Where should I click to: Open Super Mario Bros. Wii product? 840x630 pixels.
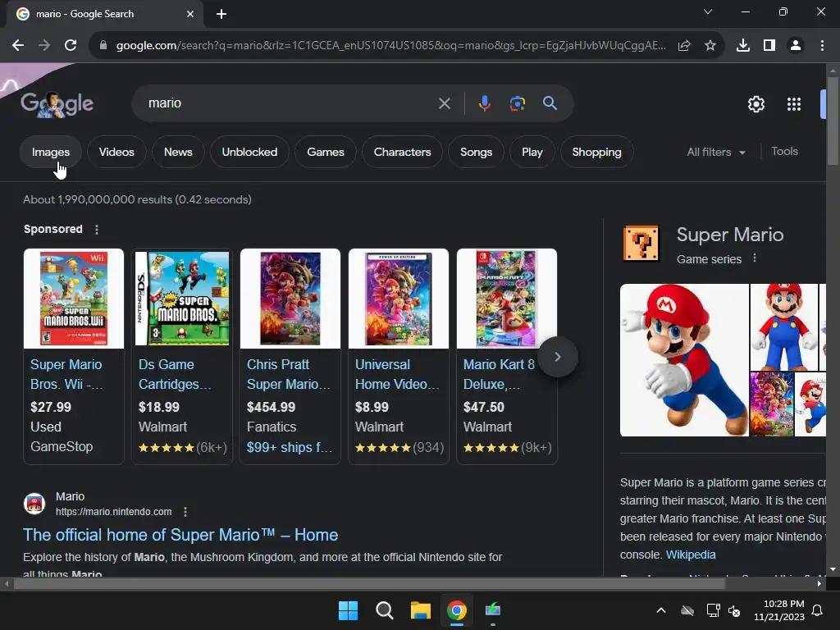(66, 374)
